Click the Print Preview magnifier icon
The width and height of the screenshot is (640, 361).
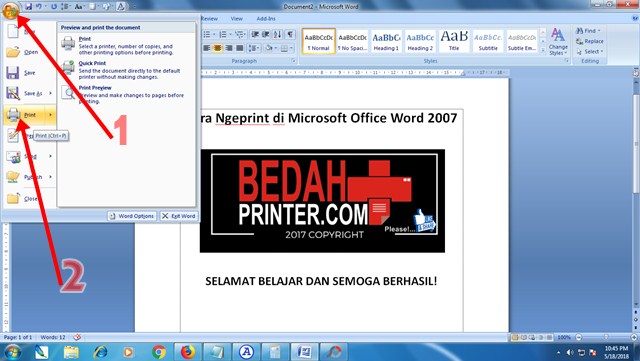68,93
